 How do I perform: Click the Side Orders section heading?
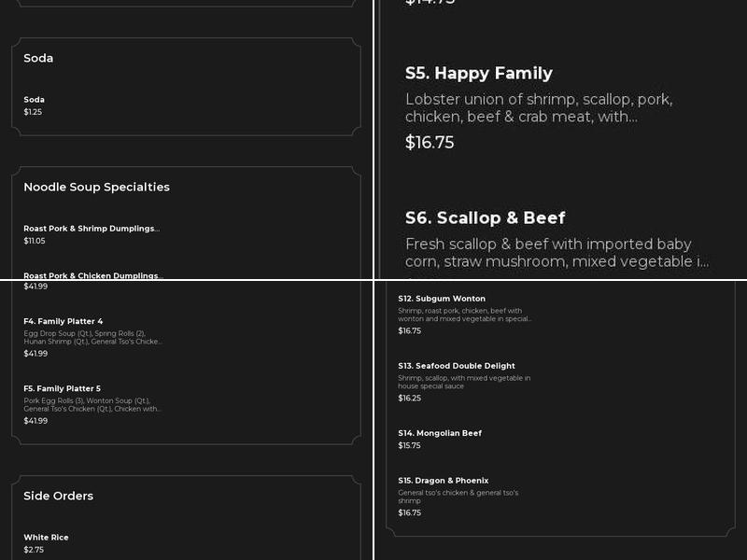(x=58, y=496)
